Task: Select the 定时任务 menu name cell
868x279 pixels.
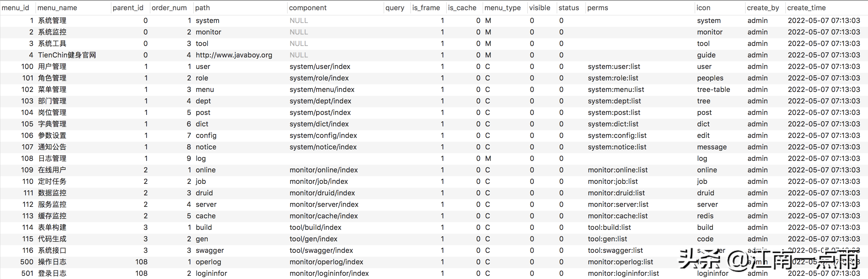Action: (x=52, y=181)
